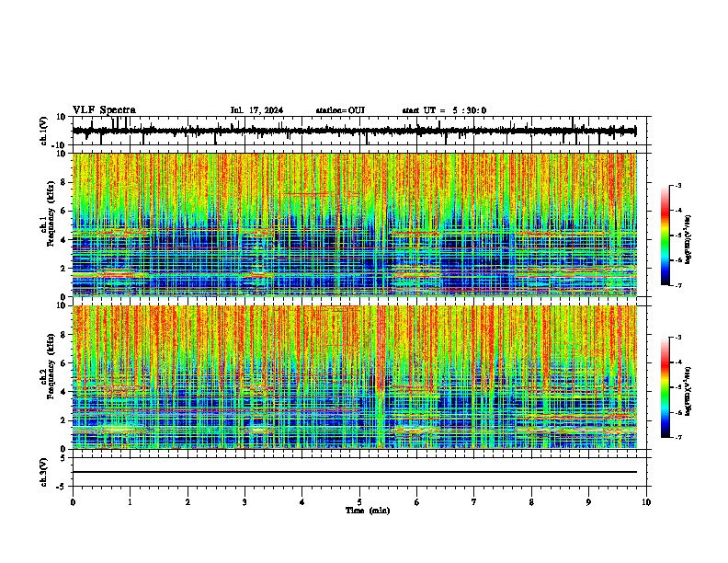
Task: Click the ch.1 spectrogram color scale bar
Action: (x=665, y=236)
